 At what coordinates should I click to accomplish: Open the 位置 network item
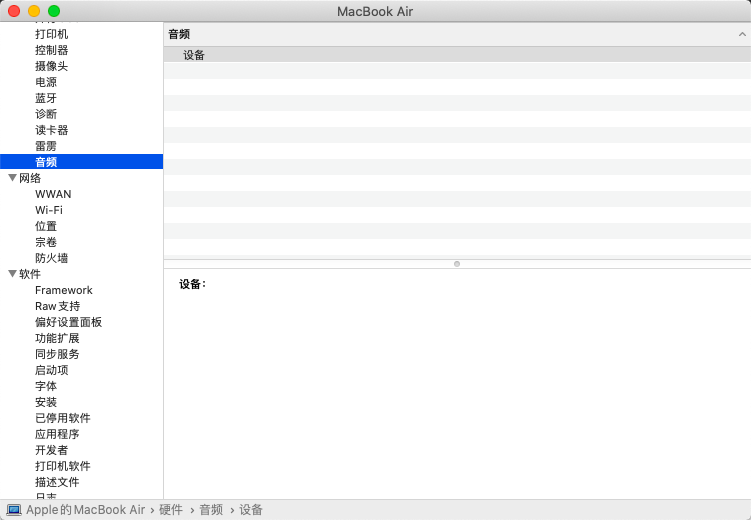[46, 226]
